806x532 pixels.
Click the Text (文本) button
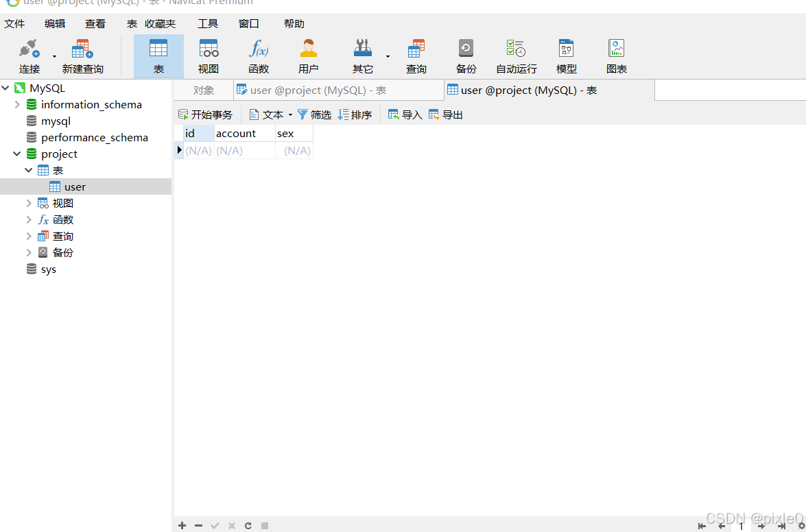pyautogui.click(x=266, y=114)
